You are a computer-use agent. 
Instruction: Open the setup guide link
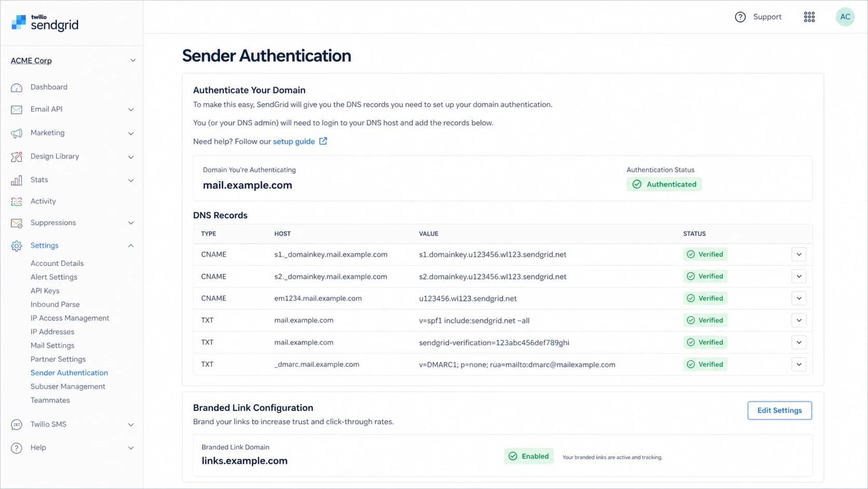[294, 141]
